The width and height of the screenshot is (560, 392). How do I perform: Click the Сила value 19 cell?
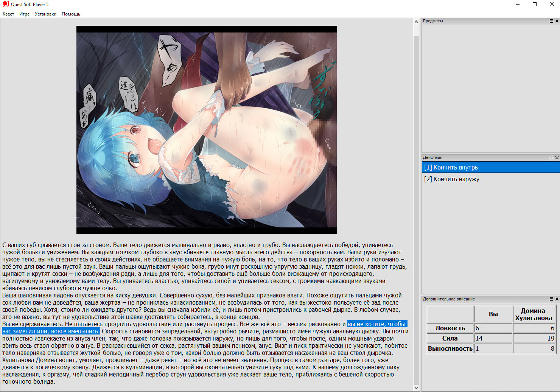pyautogui.click(x=534, y=338)
